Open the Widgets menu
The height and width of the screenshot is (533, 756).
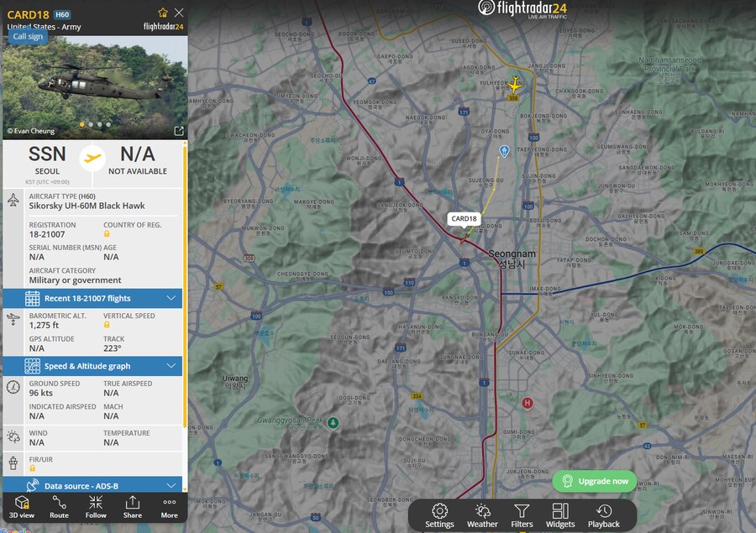coord(560,515)
